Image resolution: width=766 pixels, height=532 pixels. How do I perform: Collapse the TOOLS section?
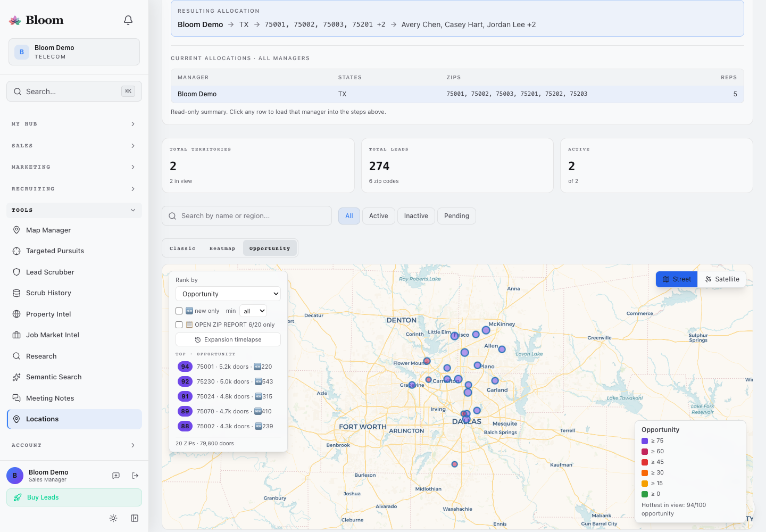[74, 210]
